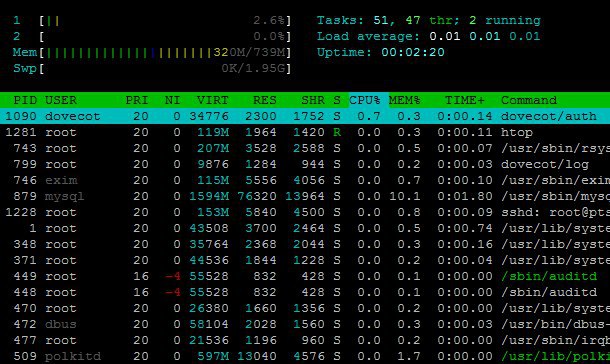
Task: Select the /usr/sbin/irqb row PID 477
Action: click(x=305, y=340)
